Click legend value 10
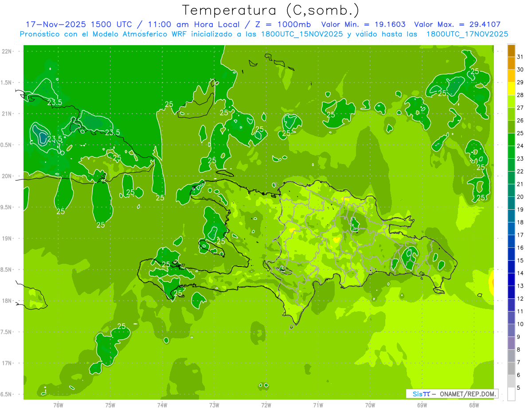 pos(520,324)
